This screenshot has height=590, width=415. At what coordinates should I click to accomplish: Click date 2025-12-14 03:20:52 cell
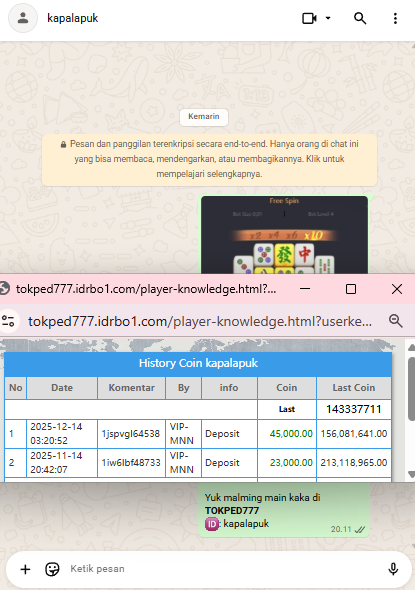pyautogui.click(x=62, y=433)
